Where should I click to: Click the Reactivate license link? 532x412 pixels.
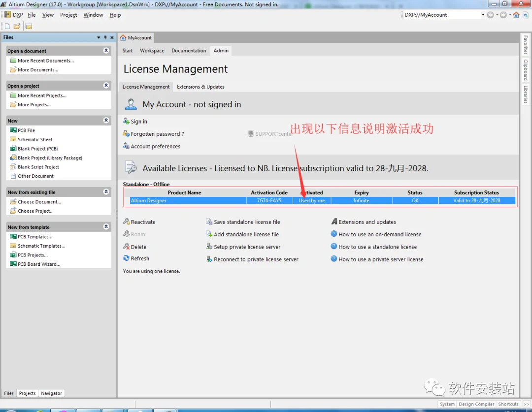tap(143, 222)
